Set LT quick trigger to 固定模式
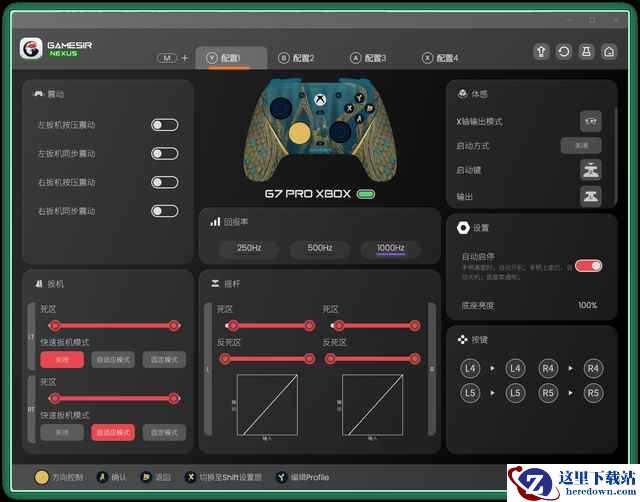 (x=164, y=360)
